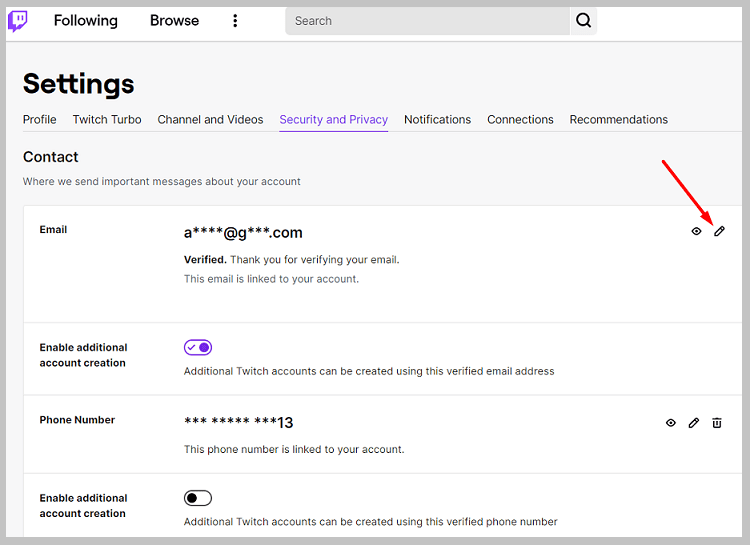Viewport: 750px width, 545px height.
Task: Focus the Search input field
Action: click(428, 21)
